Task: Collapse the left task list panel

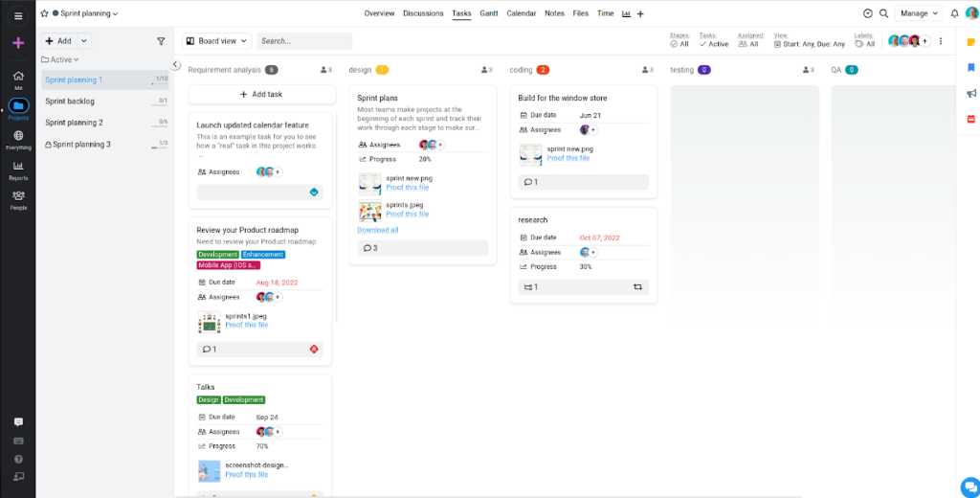Action: (x=176, y=64)
